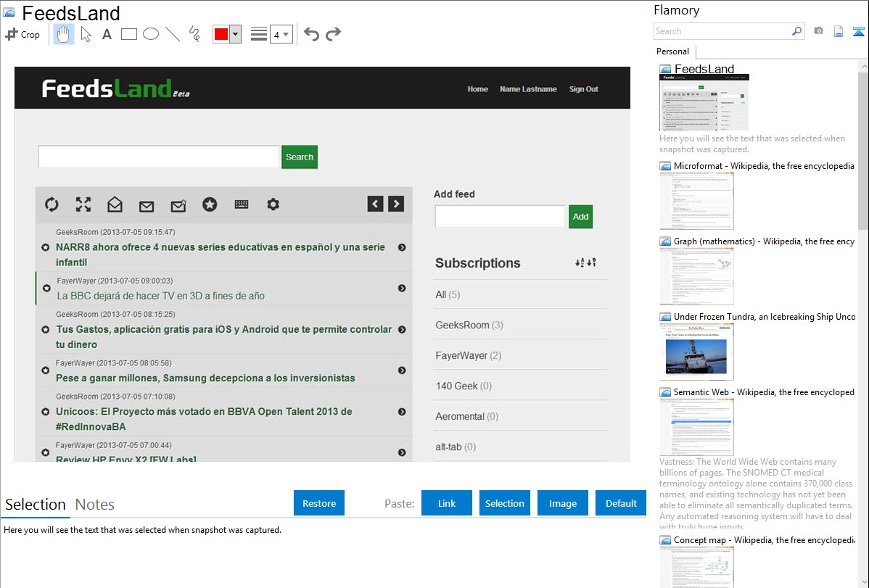Click the Paste Default button

coord(621,503)
